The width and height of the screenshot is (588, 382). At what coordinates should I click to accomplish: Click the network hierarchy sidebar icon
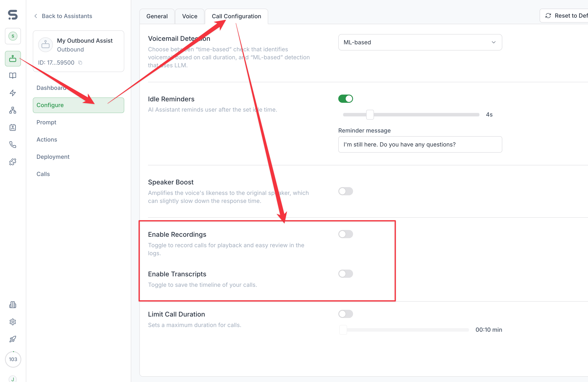click(13, 110)
